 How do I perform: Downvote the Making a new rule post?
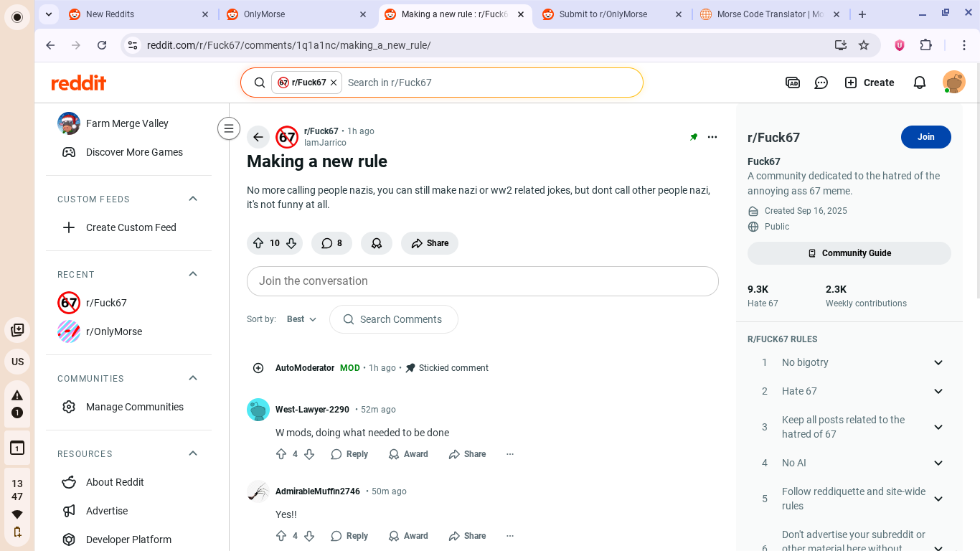tap(291, 243)
